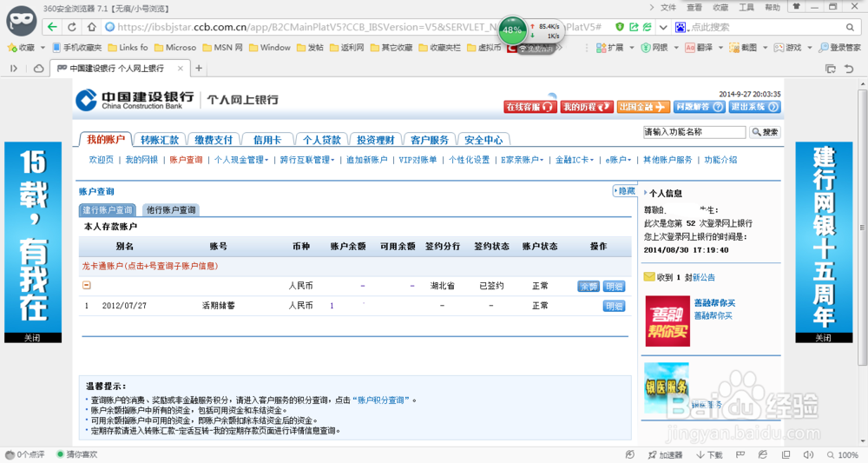The height and width of the screenshot is (463, 868).
Task: Open the 翻译 translate toolbar icon
Action: click(699, 48)
